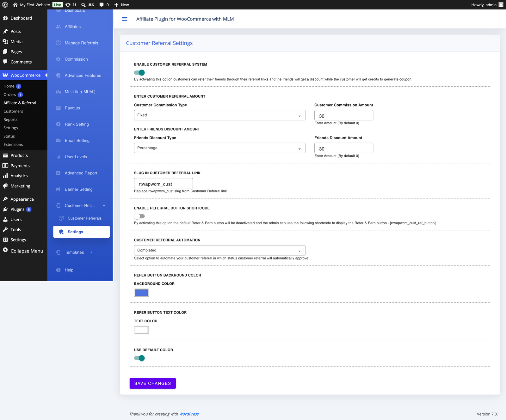
Task: Click the home icon beside My First Website
Action: [x=15, y=5]
